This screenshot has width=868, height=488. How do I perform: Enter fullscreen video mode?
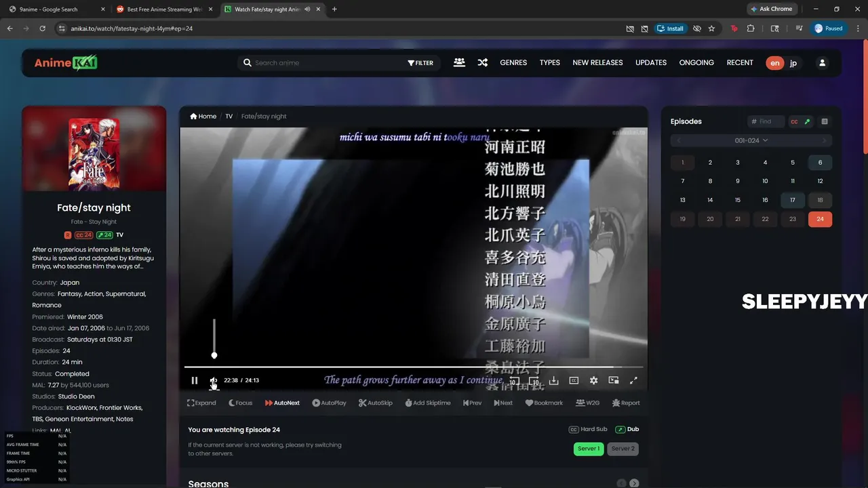point(634,381)
